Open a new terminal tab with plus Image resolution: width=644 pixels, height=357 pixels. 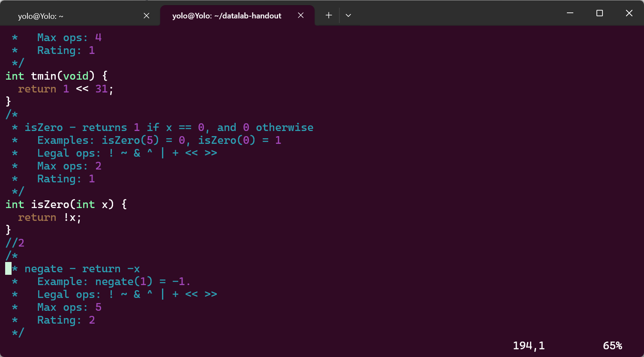(x=329, y=15)
